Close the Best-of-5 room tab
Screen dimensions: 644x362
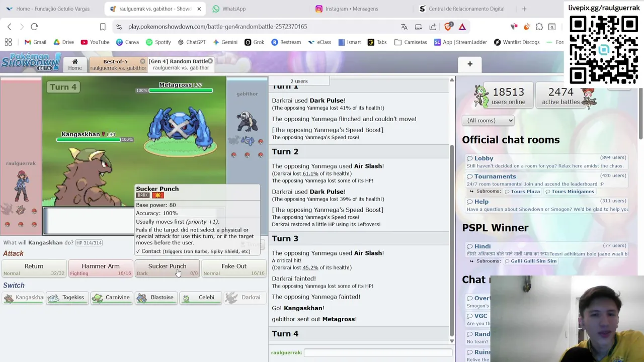point(142,61)
